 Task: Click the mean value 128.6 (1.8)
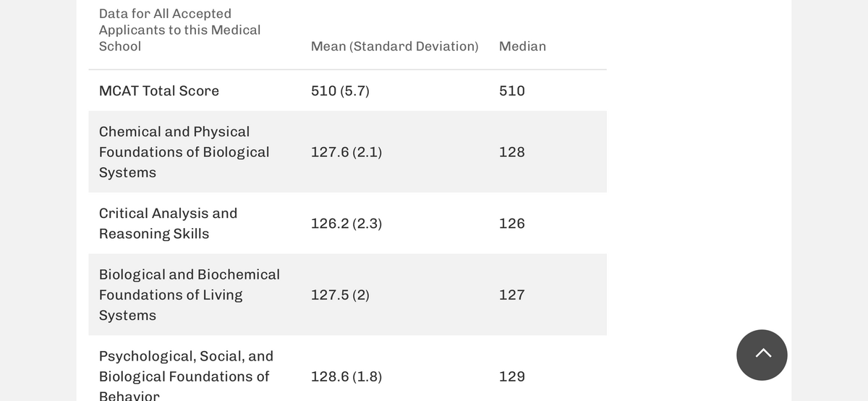tap(346, 376)
